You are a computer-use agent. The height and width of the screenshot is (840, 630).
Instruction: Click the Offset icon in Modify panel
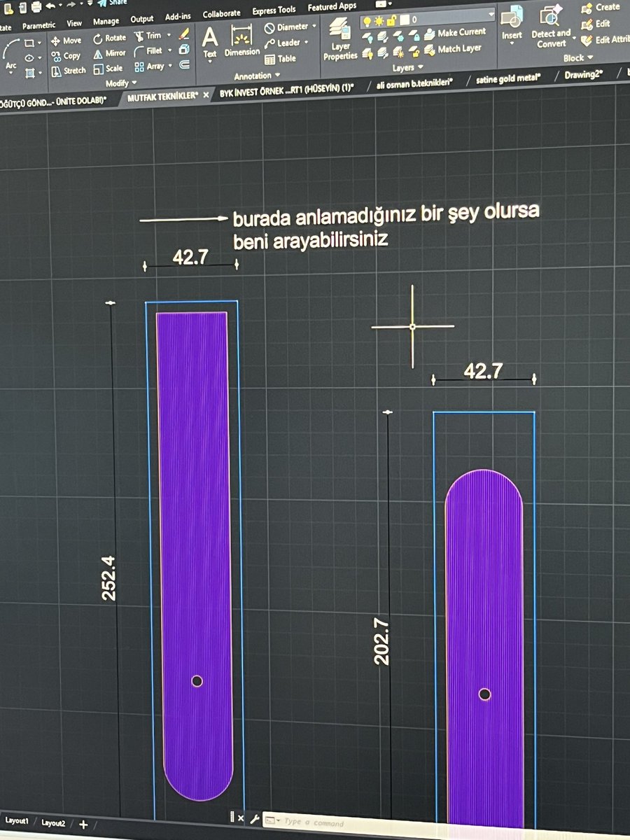184,65
